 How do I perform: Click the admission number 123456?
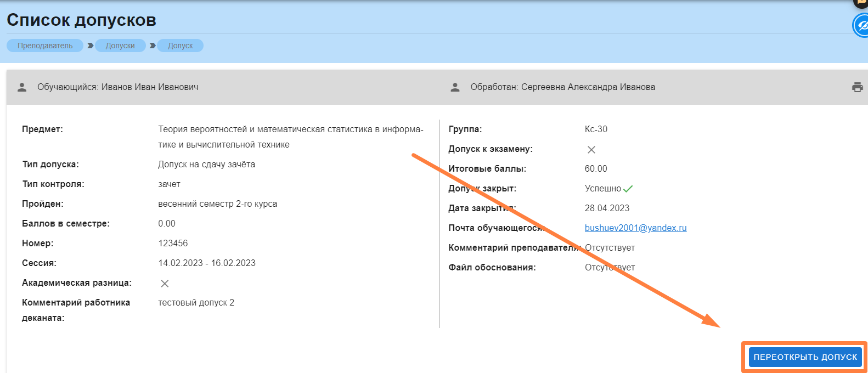[173, 244]
